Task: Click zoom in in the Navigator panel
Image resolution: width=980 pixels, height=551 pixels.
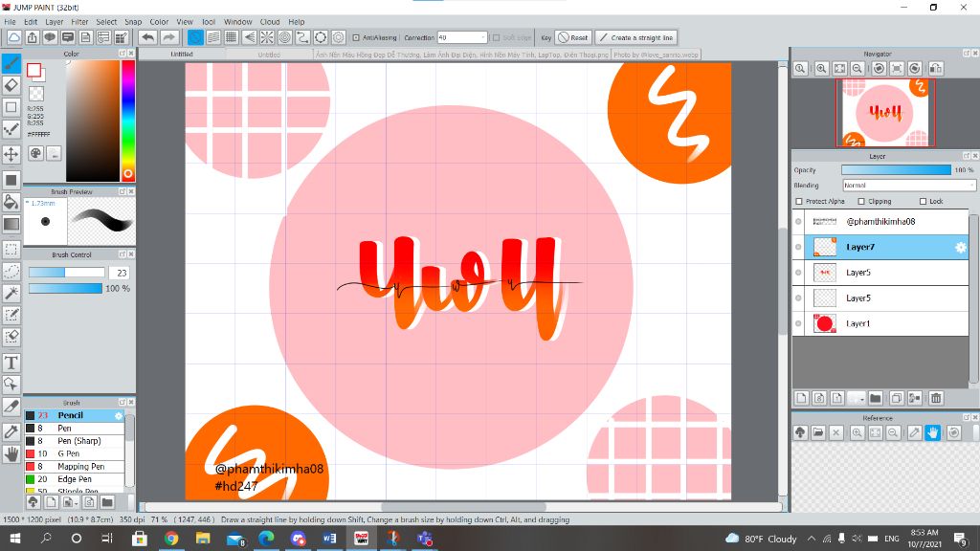Action: click(821, 69)
